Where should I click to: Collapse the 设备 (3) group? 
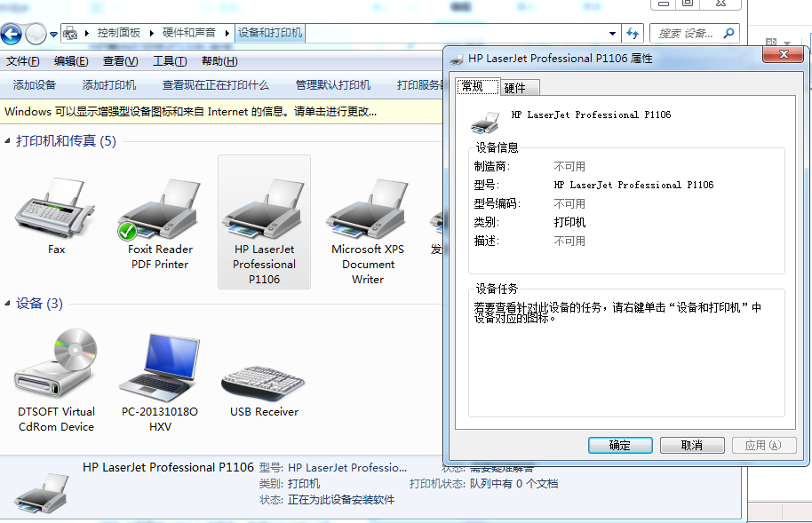click(x=7, y=304)
